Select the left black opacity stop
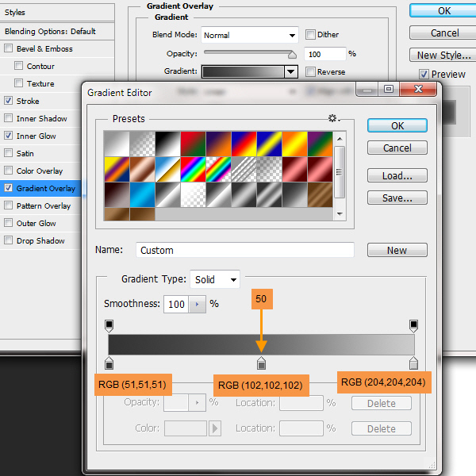This screenshot has height=476, width=476. click(x=109, y=325)
